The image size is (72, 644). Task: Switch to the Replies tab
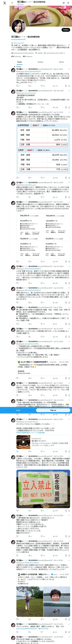click(40, 62)
